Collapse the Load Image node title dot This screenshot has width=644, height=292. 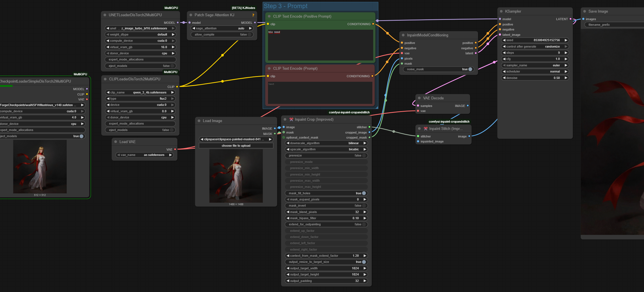tap(199, 121)
